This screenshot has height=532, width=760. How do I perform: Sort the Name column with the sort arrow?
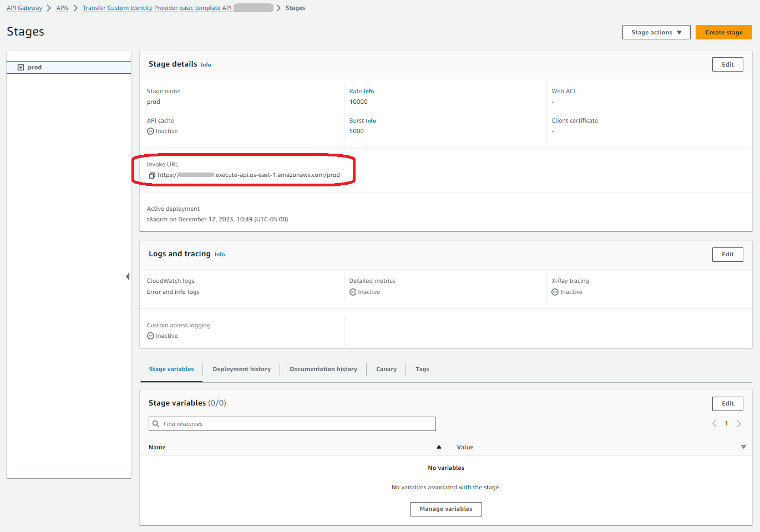tap(439, 447)
